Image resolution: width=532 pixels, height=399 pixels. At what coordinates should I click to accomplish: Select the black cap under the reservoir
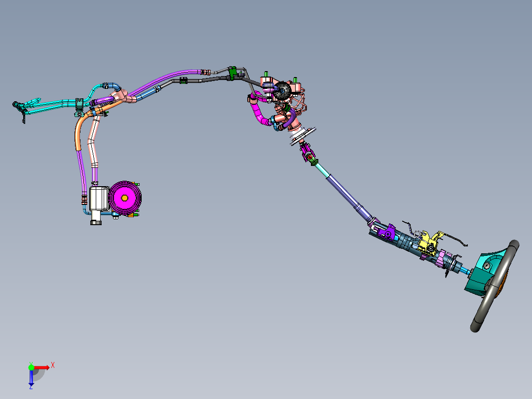(96, 223)
